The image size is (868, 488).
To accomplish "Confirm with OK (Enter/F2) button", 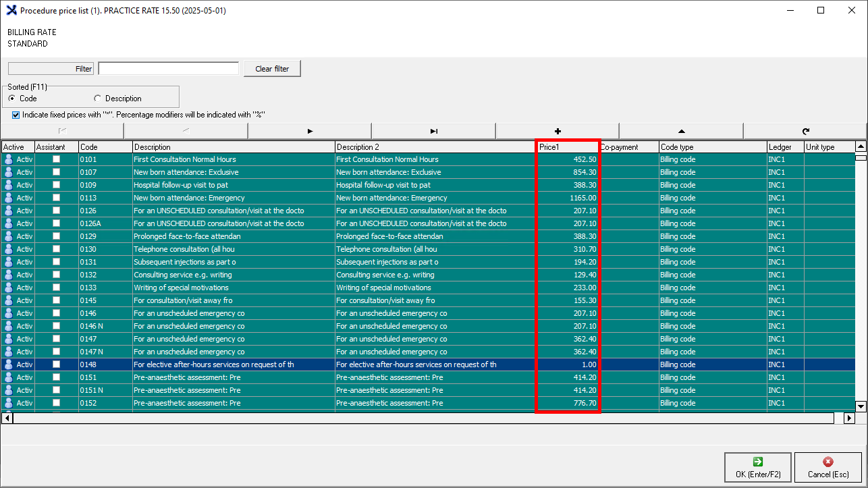I will [x=757, y=467].
